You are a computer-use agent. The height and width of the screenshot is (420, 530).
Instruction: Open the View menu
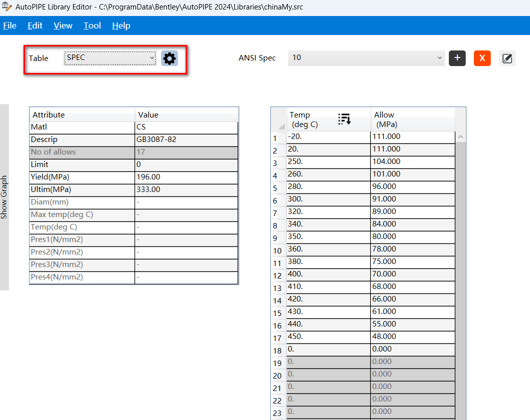pyautogui.click(x=63, y=25)
